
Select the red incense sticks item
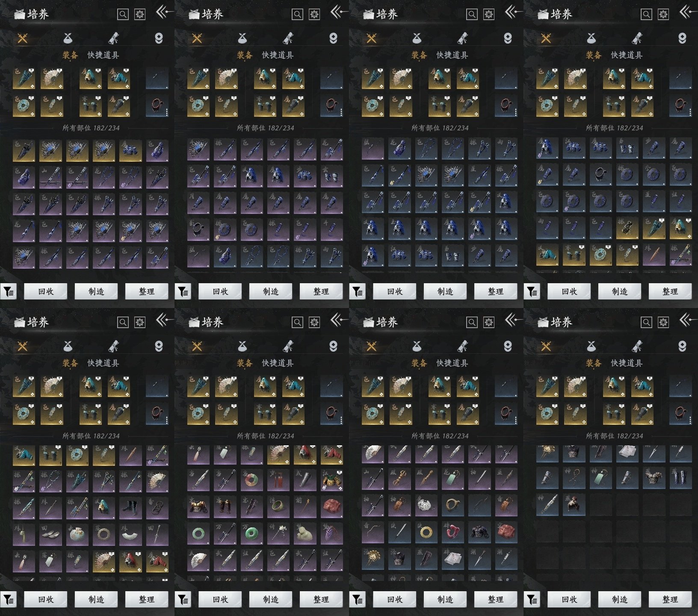pyautogui.click(x=278, y=480)
